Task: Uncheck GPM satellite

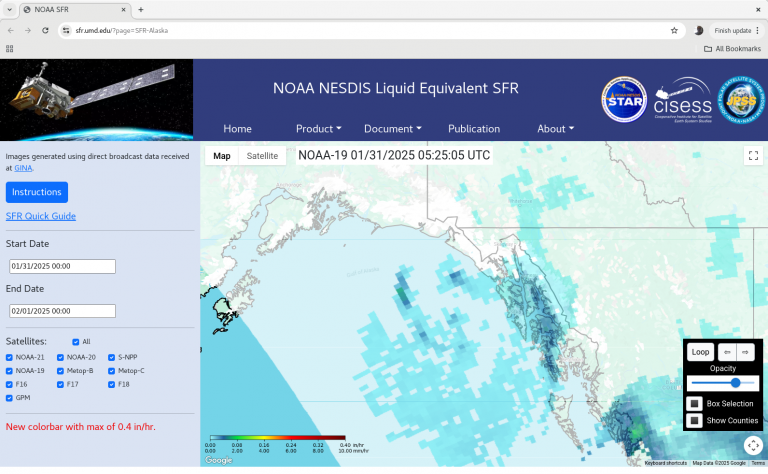Action: [9, 398]
